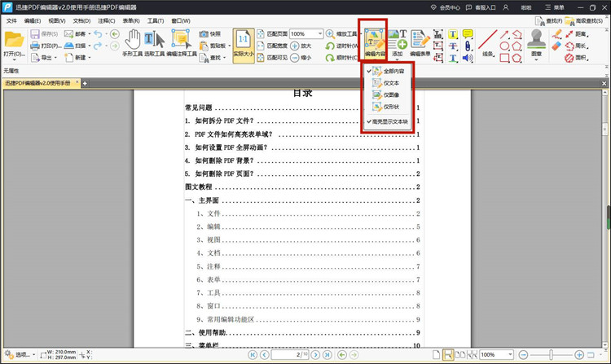Expand the 导出 (Export) dropdown
Screen dimensions: 611x364
tap(55, 58)
